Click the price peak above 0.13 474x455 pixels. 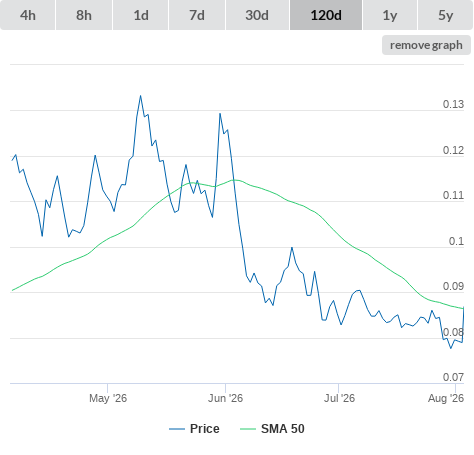pyautogui.click(x=140, y=96)
